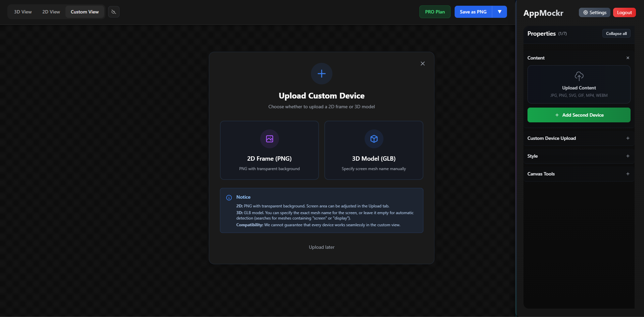The image size is (644, 317).
Task: Click the Add Second Device button
Action: (x=579, y=115)
